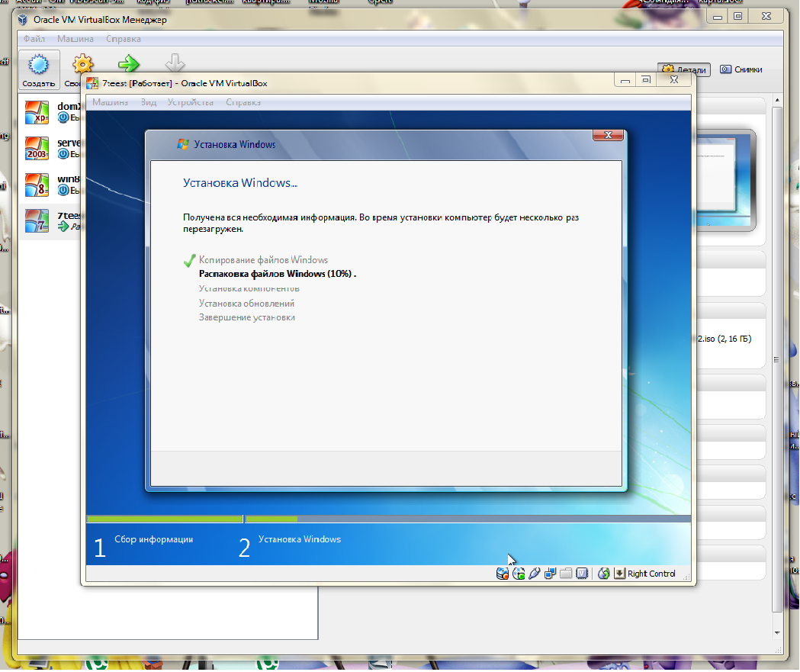Open the Вид menu in VM window
The width and height of the screenshot is (800, 672).
point(149,102)
